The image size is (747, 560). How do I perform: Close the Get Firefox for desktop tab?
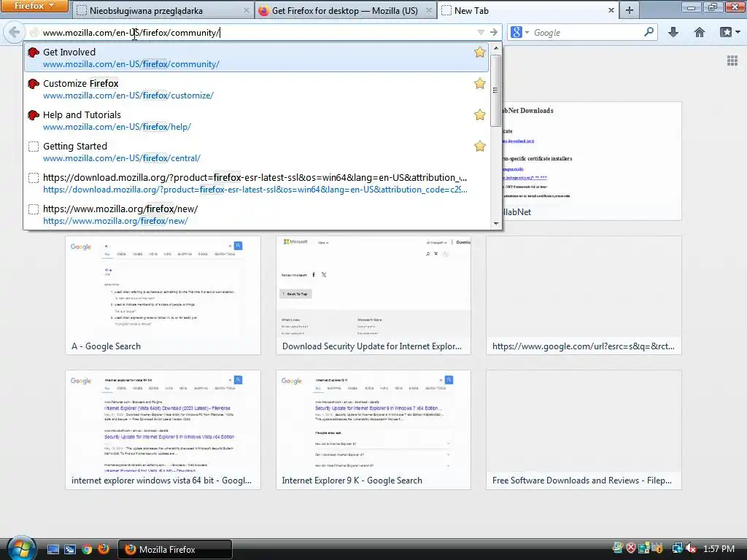[x=429, y=10]
